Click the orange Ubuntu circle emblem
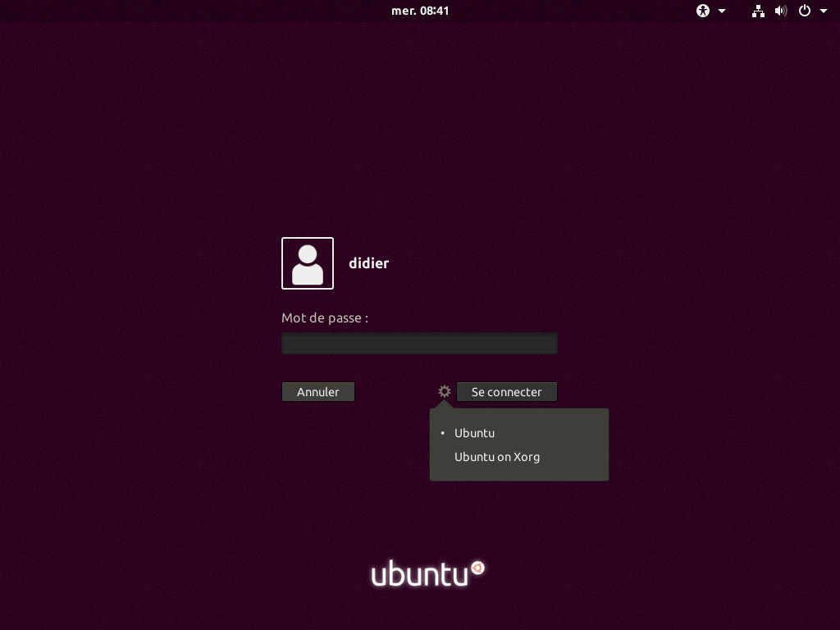Screen dimensions: 840x630 click(477, 568)
